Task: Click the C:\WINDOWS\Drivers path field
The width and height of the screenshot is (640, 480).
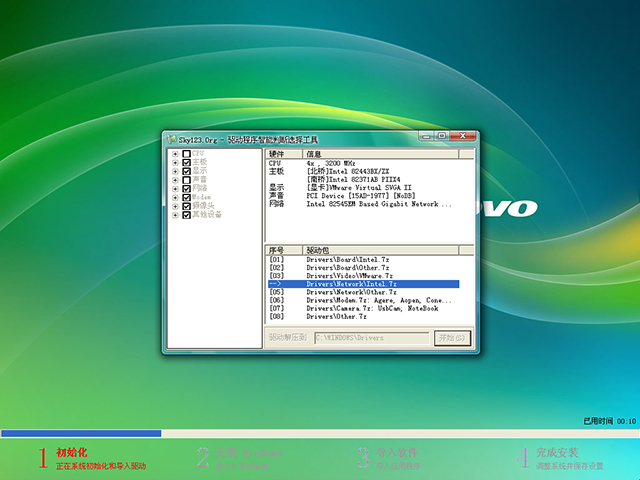Action: click(370, 338)
